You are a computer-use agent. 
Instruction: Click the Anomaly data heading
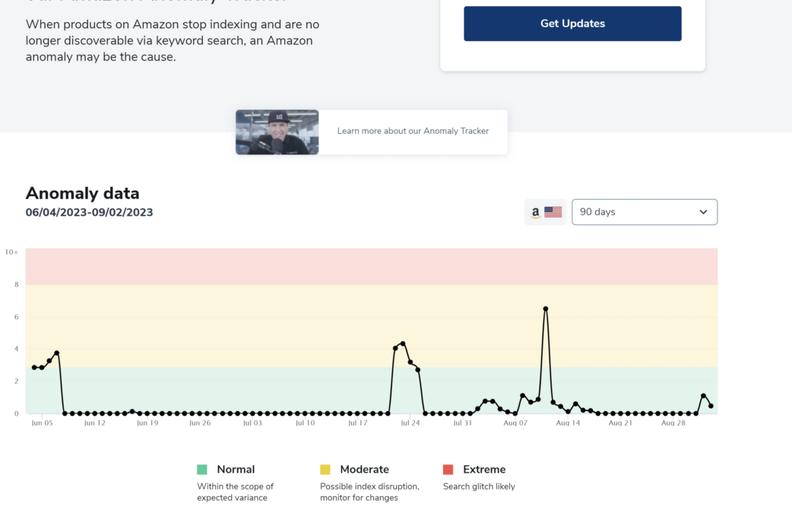click(82, 193)
